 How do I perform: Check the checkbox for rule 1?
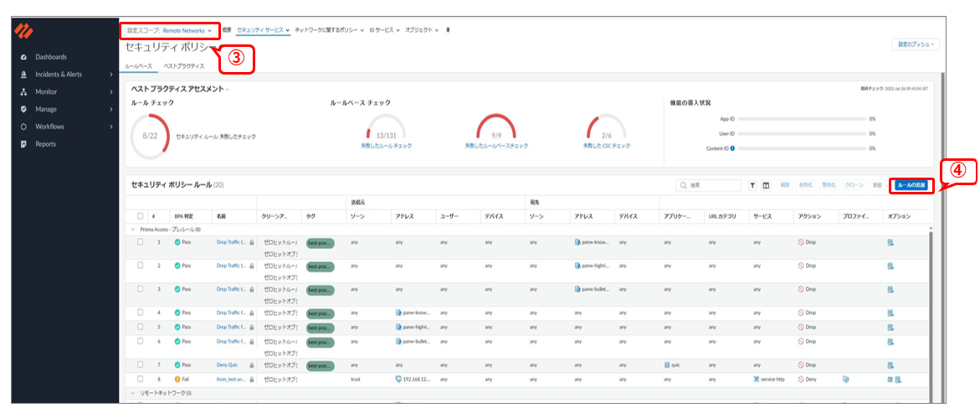141,241
